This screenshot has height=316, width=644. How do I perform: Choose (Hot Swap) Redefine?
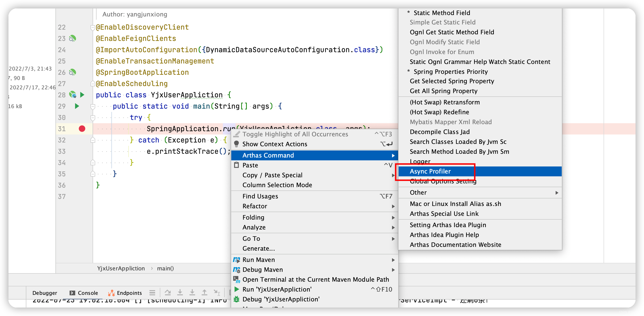(x=480, y=112)
